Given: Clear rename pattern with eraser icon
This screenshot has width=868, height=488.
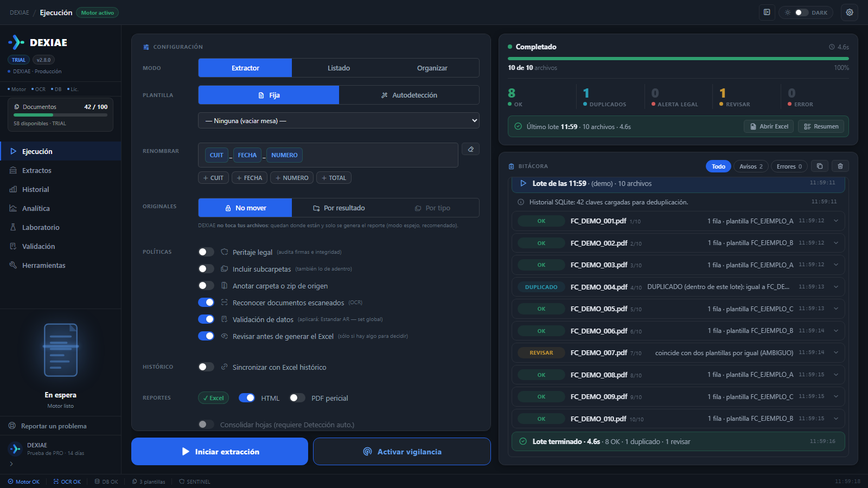Looking at the screenshot, I should (471, 149).
